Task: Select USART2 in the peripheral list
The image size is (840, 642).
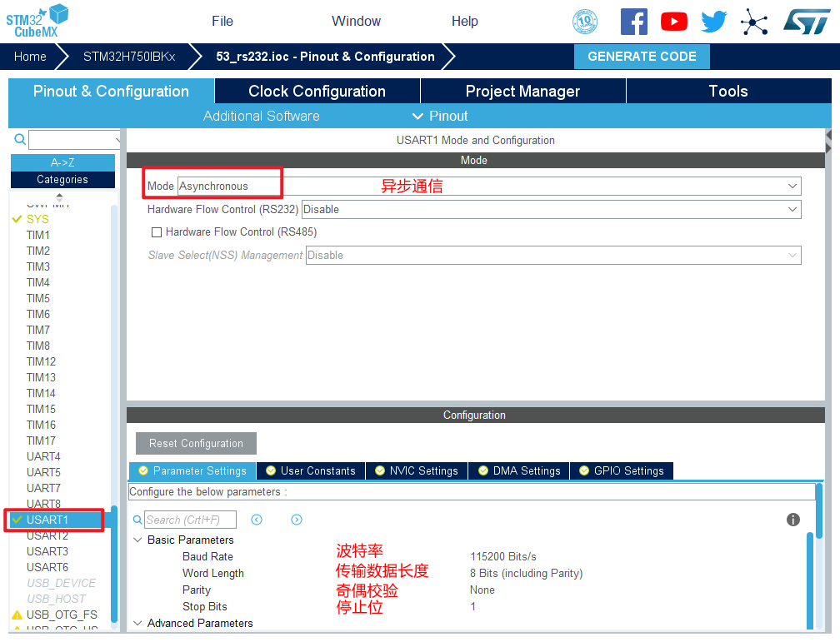Action: [x=47, y=535]
